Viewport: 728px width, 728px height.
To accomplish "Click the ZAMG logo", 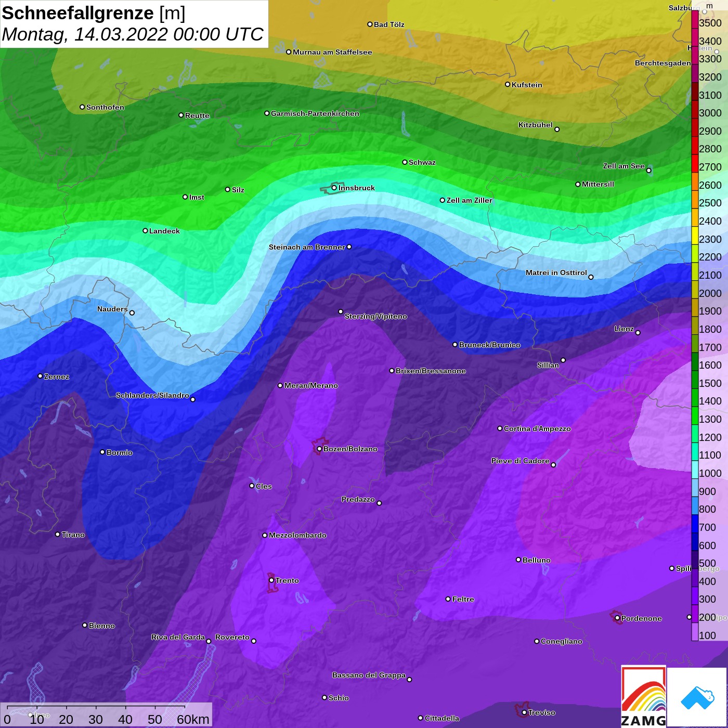I will (643, 696).
